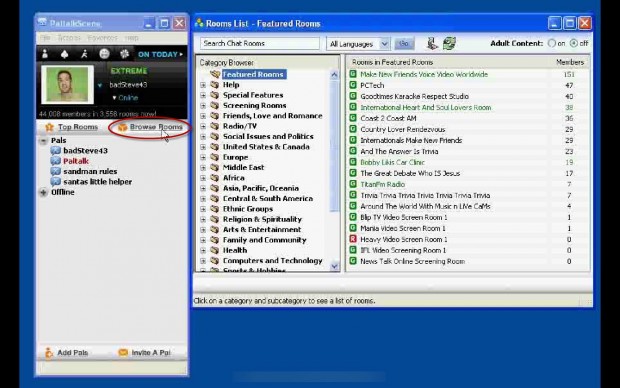Click the G icon beside Bobby Likis Car Clinic

(x=353, y=162)
